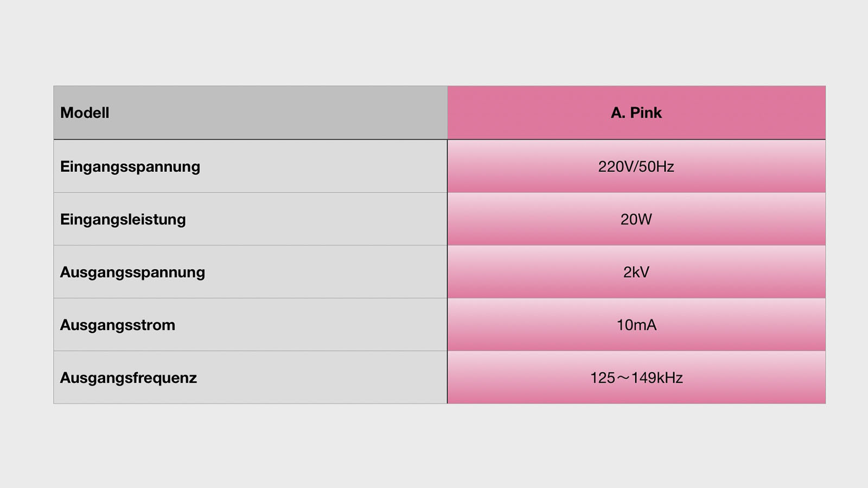Click the 2kV value cell
The image size is (868, 488).
[636, 272]
